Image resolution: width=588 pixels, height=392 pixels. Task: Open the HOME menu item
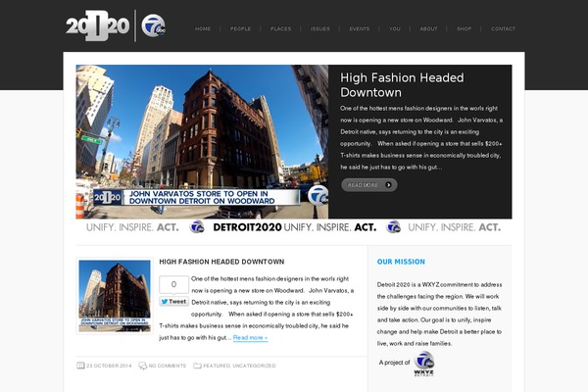pos(203,28)
